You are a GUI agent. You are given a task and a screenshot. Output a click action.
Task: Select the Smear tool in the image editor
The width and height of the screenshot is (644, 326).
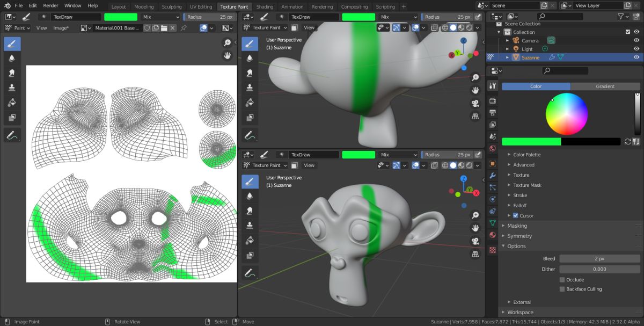tap(12, 73)
